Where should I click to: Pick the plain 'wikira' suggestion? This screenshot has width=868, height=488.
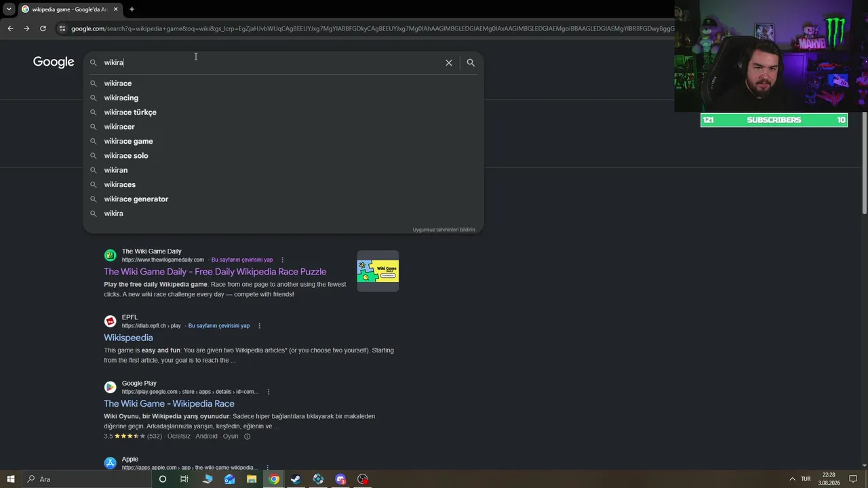click(x=283, y=213)
